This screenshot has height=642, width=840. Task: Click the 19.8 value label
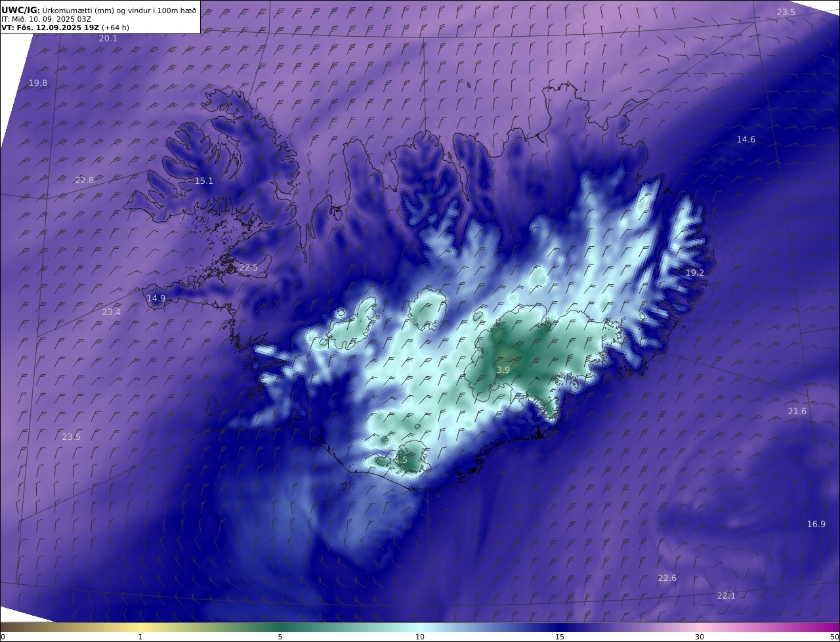pyautogui.click(x=38, y=83)
